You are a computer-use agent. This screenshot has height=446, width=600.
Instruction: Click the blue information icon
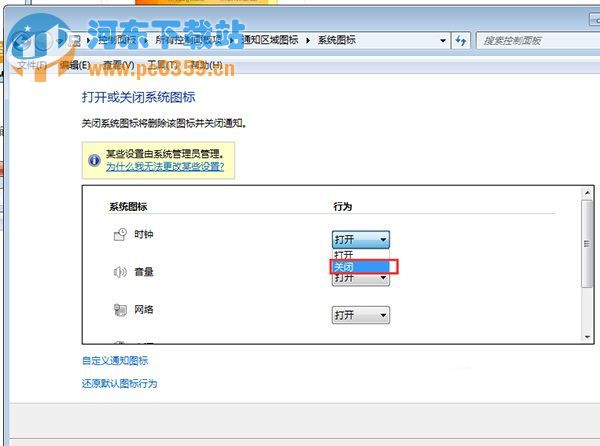tap(94, 160)
